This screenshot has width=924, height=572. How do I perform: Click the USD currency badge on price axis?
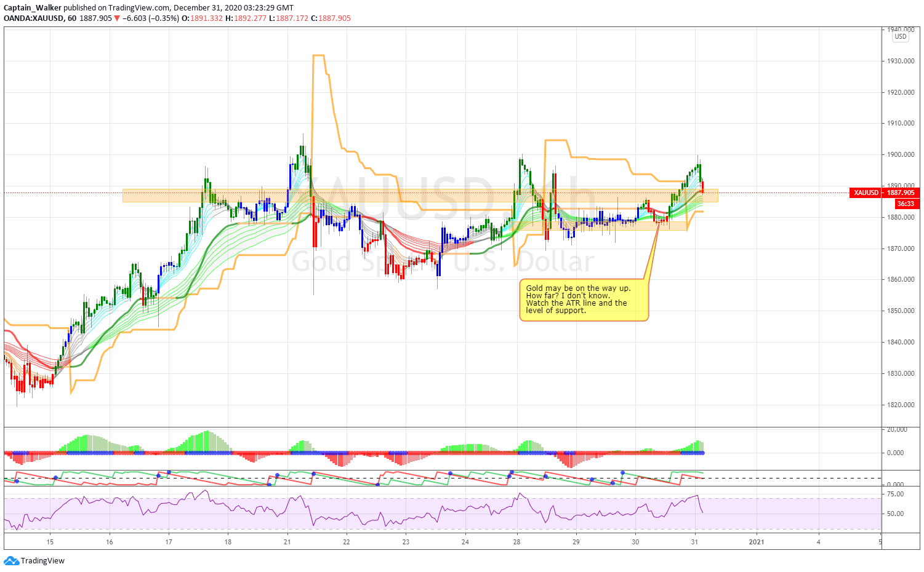901,37
